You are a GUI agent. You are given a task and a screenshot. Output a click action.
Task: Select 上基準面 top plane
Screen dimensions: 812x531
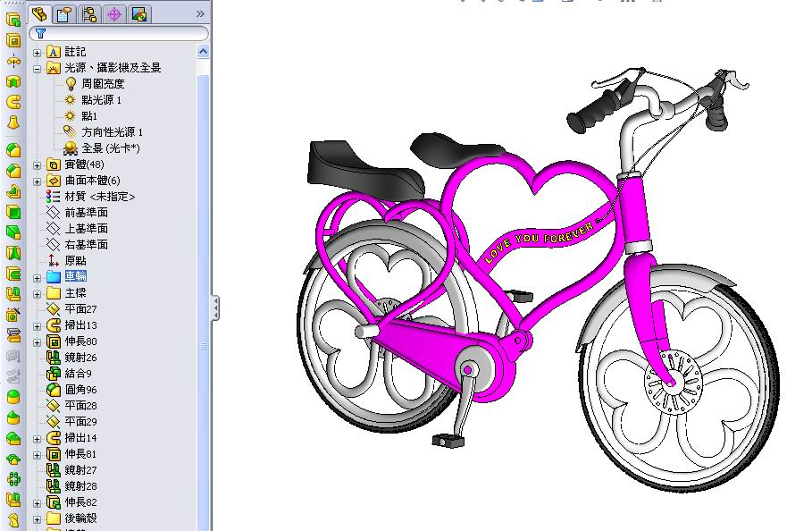tap(86, 229)
